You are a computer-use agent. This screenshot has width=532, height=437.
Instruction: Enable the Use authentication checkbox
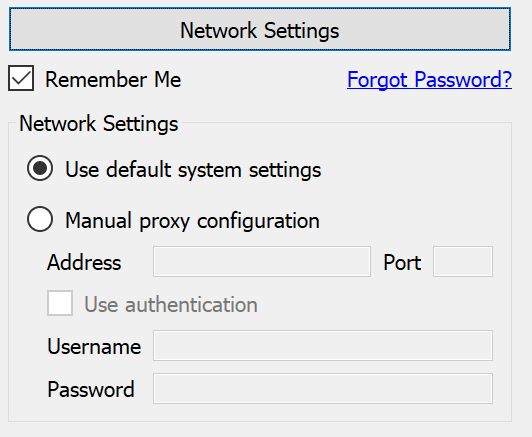point(60,303)
